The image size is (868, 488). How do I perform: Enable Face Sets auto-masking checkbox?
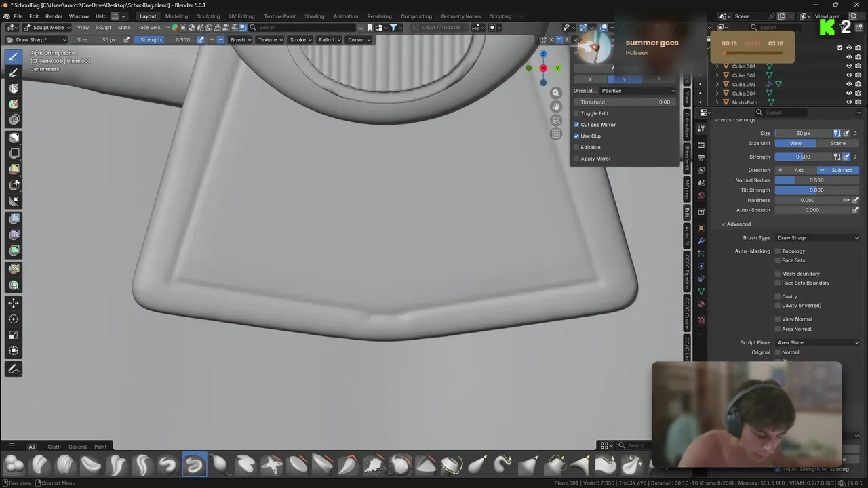click(x=778, y=260)
